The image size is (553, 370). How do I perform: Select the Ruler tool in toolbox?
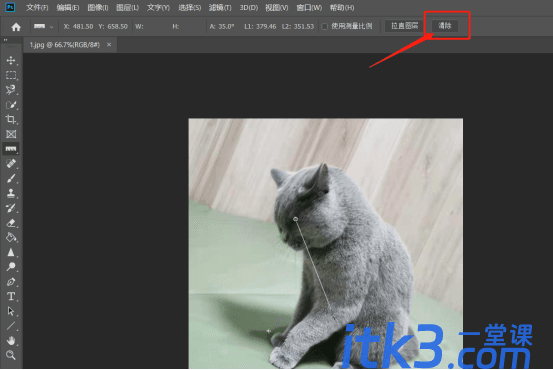point(11,149)
